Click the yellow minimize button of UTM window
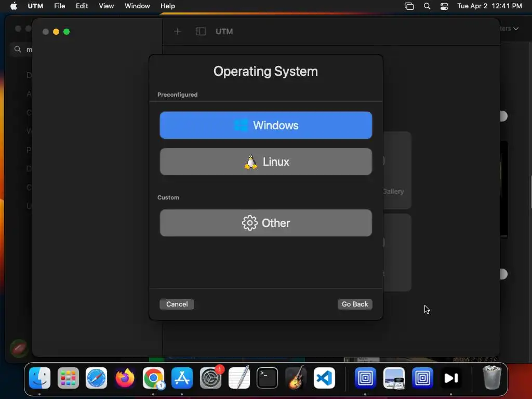Image resolution: width=532 pixels, height=399 pixels. pos(56,32)
